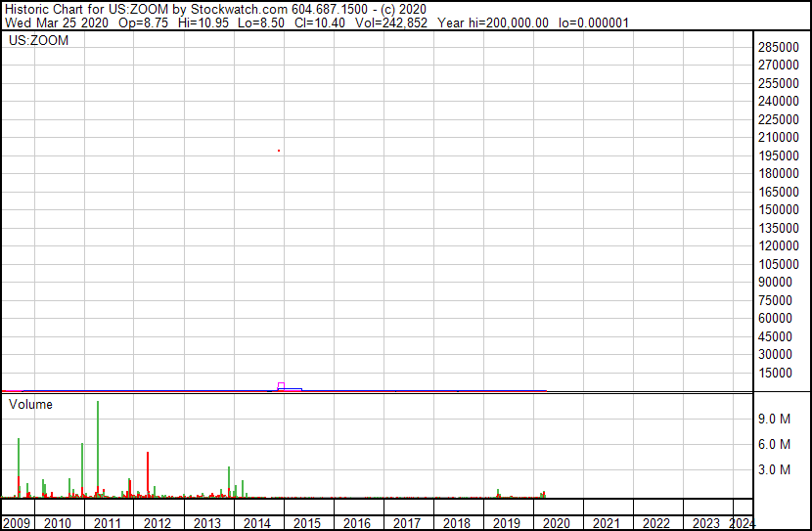Click the lo=0.000001 year low text
Viewport: 812px width, 531px height.
click(594, 22)
